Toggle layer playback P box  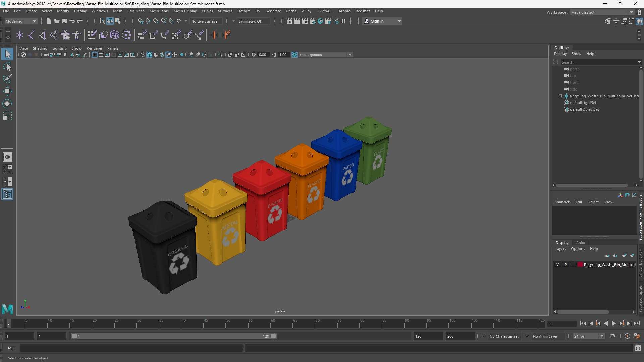coord(566,265)
